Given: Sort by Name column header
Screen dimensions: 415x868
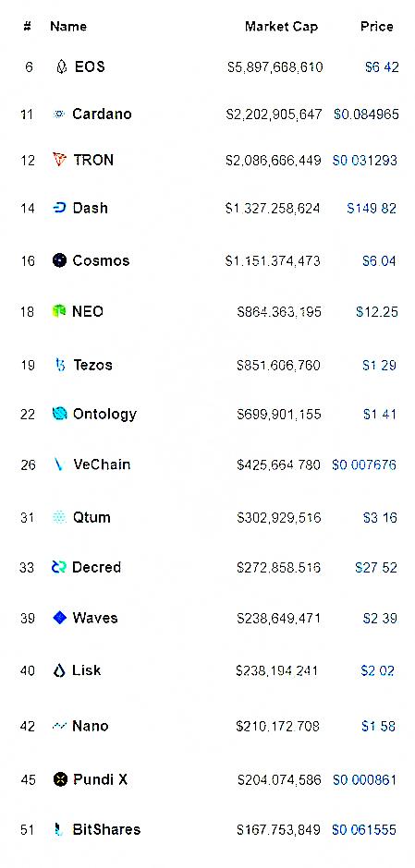Looking at the screenshot, I should coord(68,27).
